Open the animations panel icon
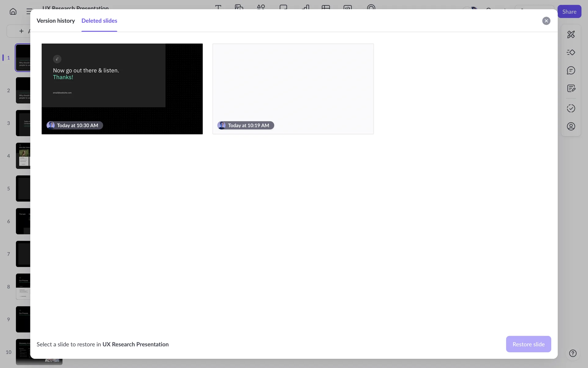The width and height of the screenshot is (588, 368). tap(571, 52)
